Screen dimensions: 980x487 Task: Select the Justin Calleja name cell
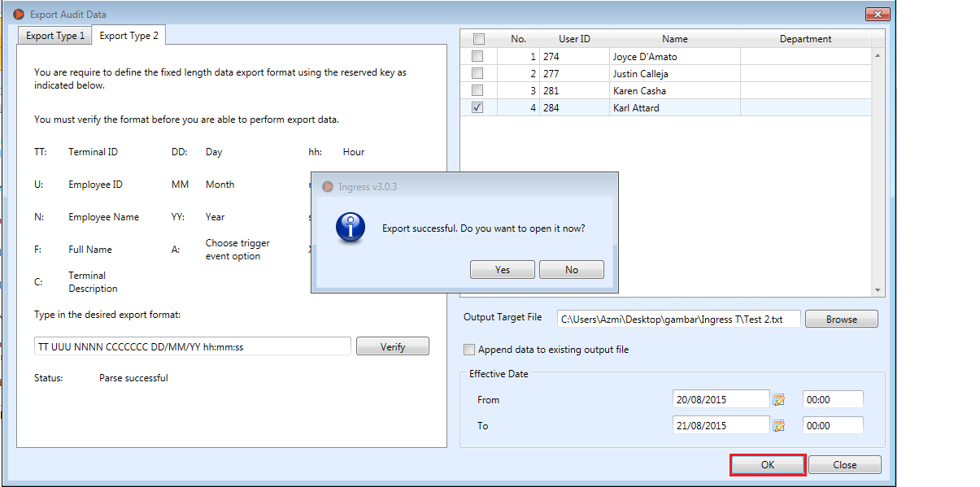[x=675, y=74]
